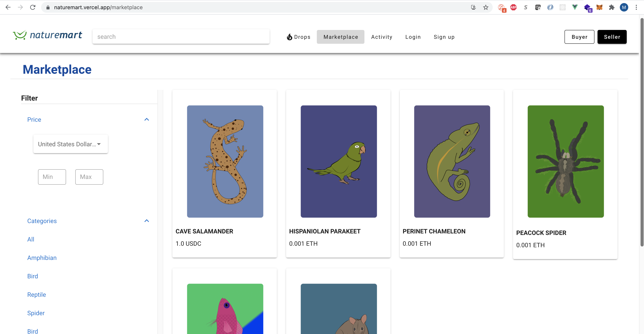
Task: Bookmark page with star icon
Action: tap(486, 7)
